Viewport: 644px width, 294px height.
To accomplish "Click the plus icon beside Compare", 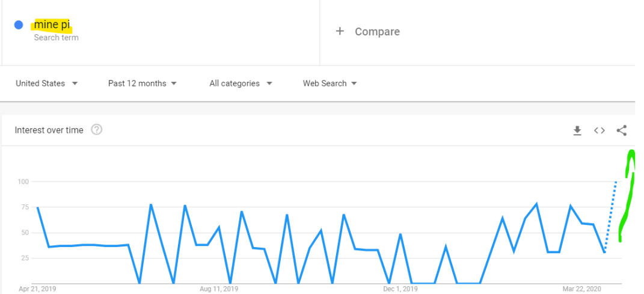I will click(340, 31).
